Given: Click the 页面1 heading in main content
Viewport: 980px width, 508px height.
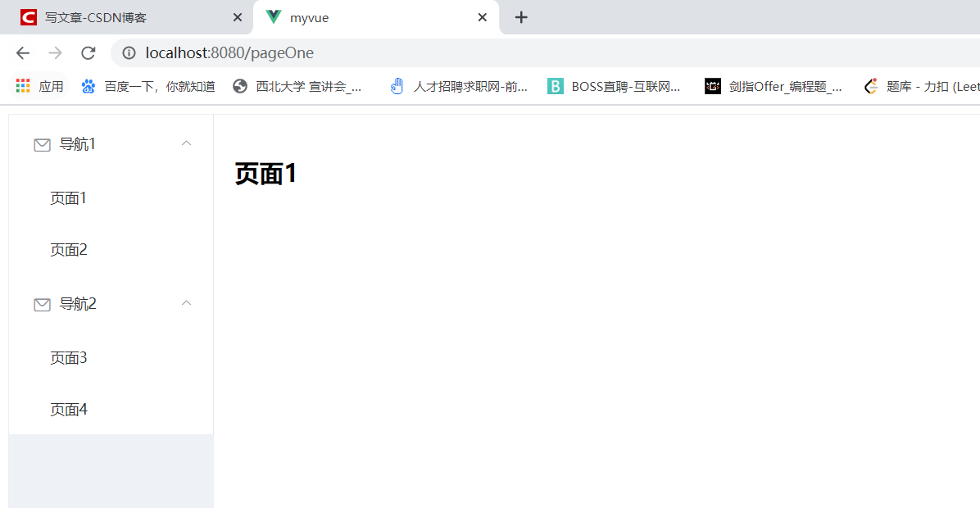Looking at the screenshot, I should pos(265,174).
